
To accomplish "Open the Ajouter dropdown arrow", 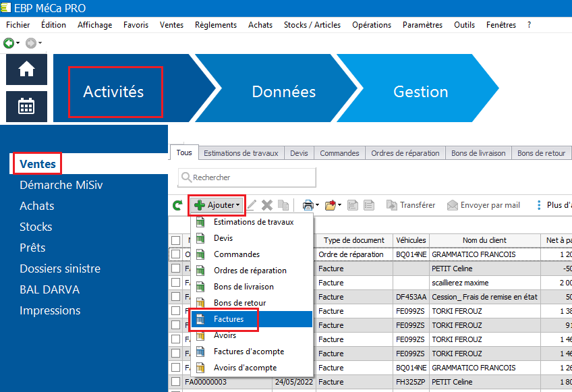I will point(238,205).
